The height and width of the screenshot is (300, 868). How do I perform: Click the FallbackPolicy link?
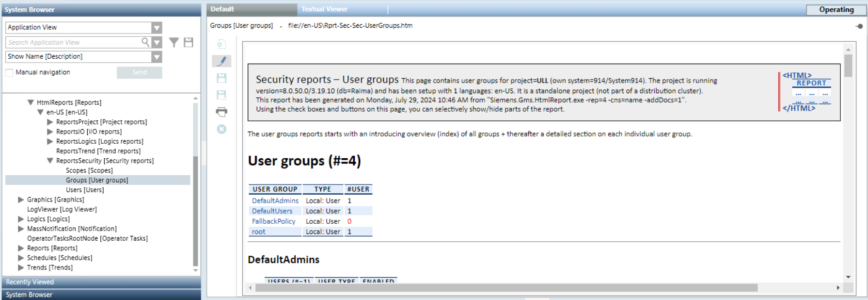coord(273,221)
